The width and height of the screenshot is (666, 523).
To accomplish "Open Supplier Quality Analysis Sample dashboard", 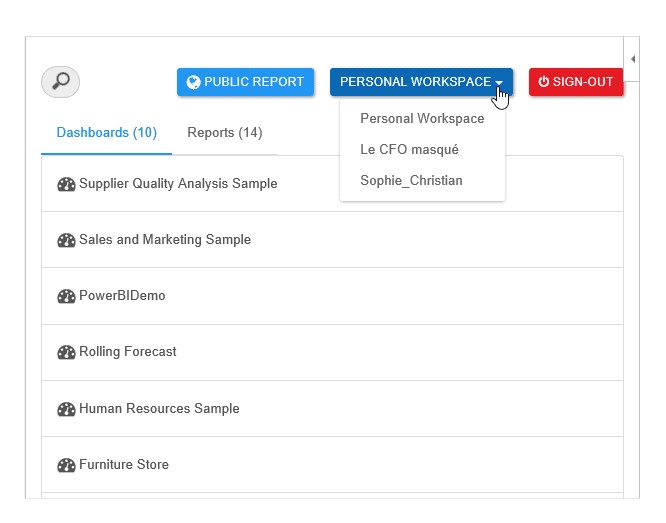I will 178,184.
